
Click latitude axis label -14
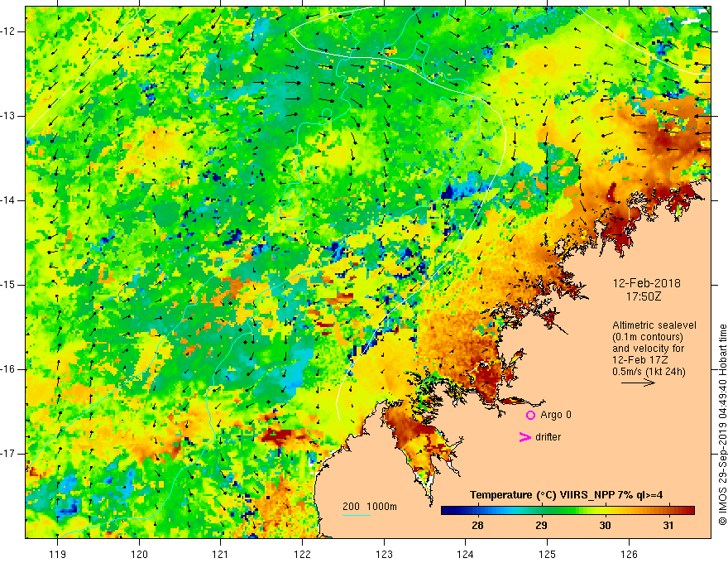pyautogui.click(x=8, y=200)
